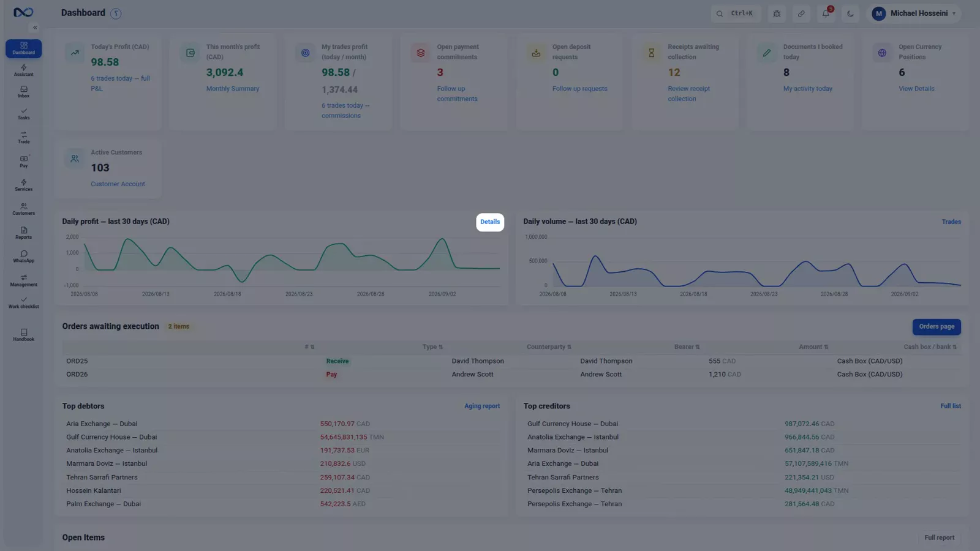Click the Orders page button

point(937,327)
